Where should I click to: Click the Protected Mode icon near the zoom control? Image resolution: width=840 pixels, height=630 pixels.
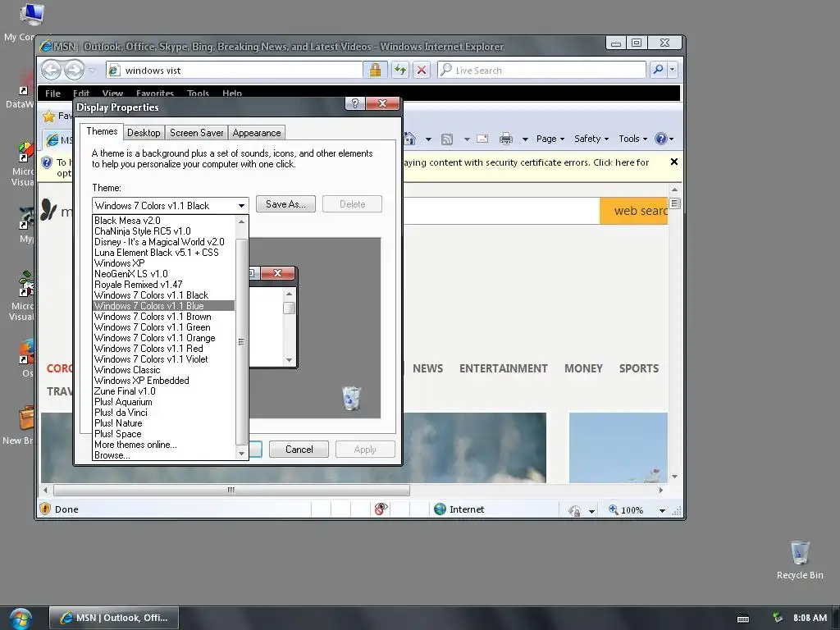click(575, 510)
